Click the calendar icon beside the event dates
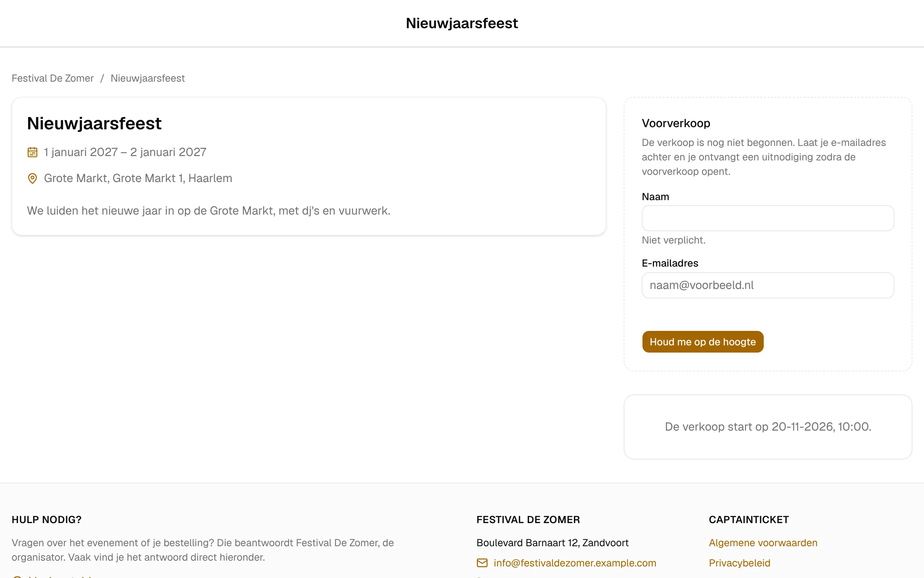The height and width of the screenshot is (578, 924). pyautogui.click(x=32, y=152)
